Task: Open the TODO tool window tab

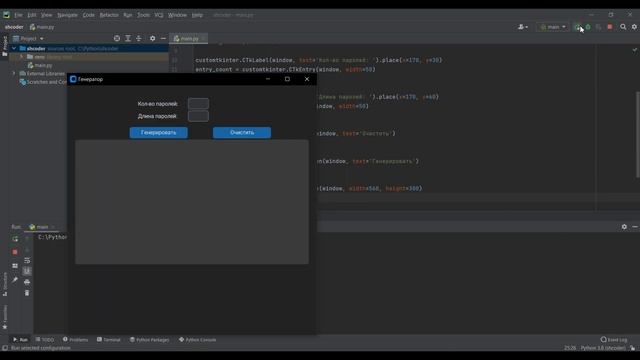Action: [45, 340]
